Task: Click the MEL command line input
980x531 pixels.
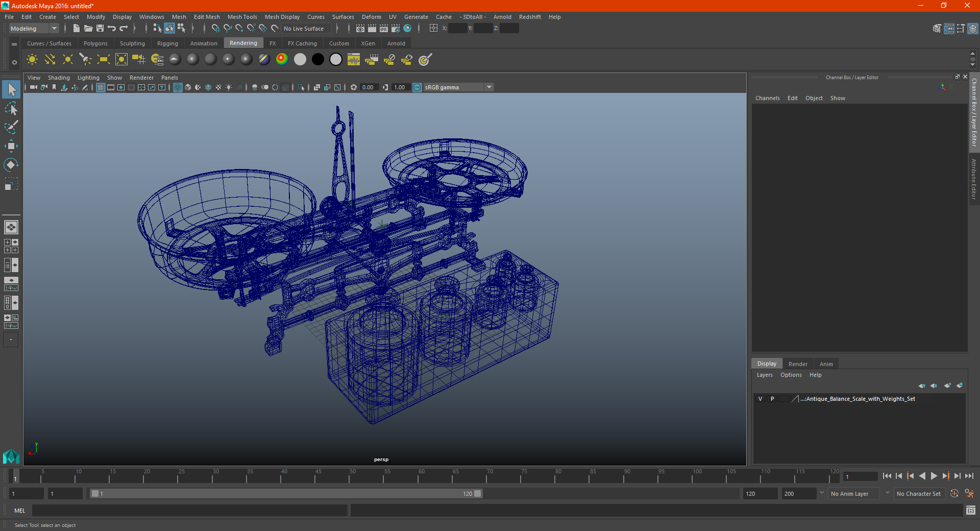Action: pyautogui.click(x=190, y=510)
